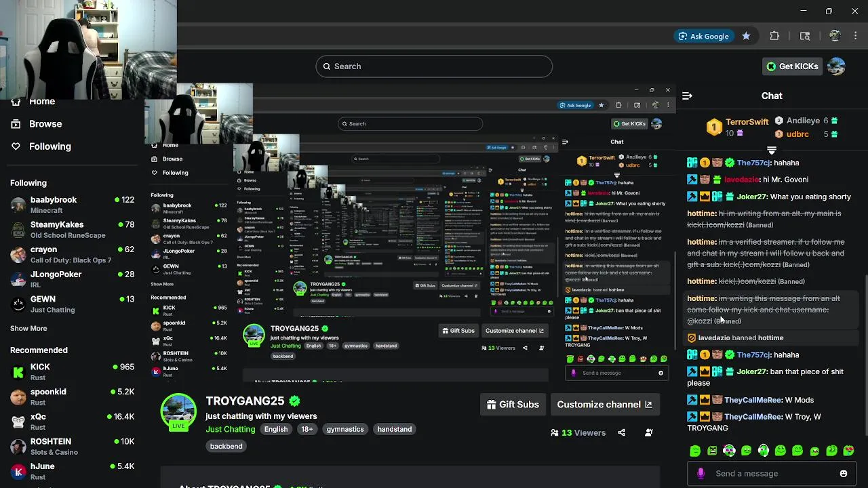Open ROSHTEIN's Slots & Casino stream

pyautogui.click(x=72, y=446)
